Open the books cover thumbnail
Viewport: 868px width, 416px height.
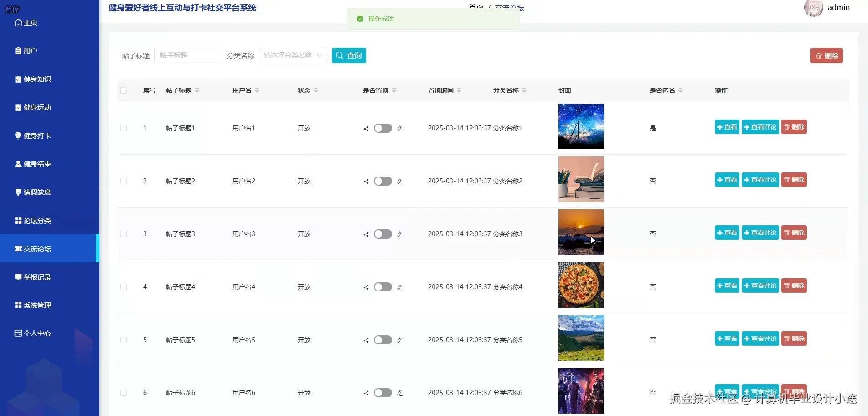point(581,179)
